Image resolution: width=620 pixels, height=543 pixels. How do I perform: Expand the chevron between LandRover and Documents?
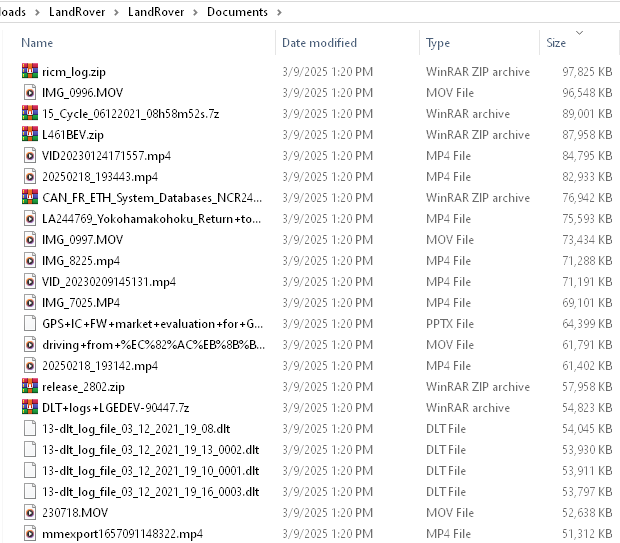(195, 12)
